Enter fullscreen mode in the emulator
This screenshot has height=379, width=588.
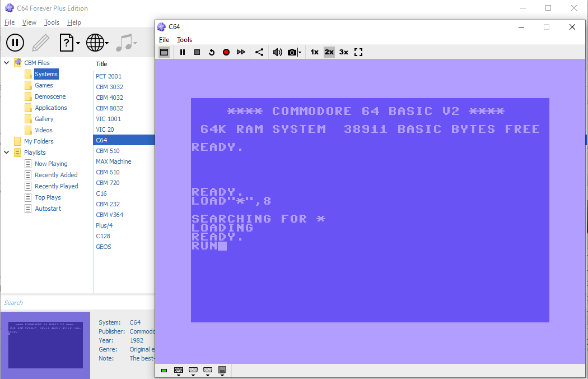[359, 52]
